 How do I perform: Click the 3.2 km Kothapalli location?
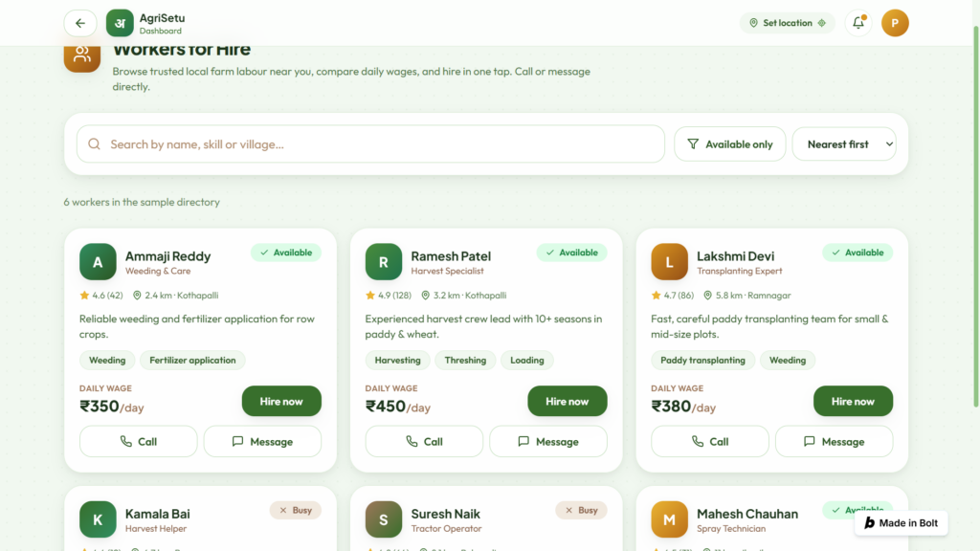463,296
